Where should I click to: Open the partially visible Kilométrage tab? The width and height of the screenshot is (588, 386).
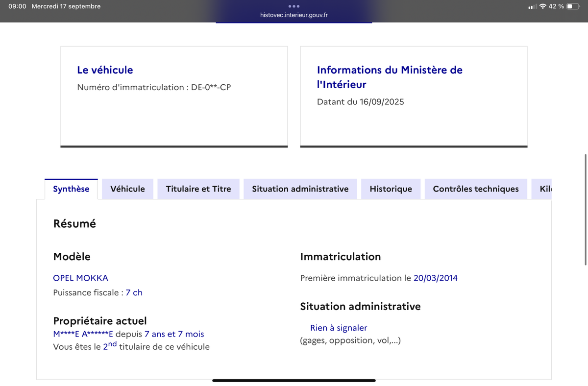(542, 189)
